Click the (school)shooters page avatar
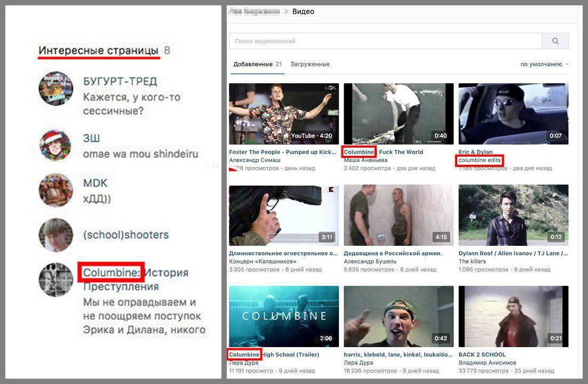Image resolution: width=588 pixels, height=384 pixels. 56,235
